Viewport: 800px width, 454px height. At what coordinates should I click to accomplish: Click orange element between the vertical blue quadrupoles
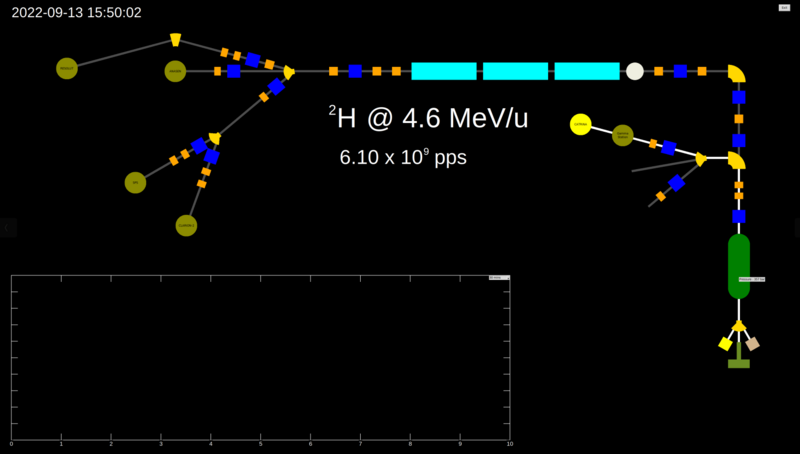739,119
